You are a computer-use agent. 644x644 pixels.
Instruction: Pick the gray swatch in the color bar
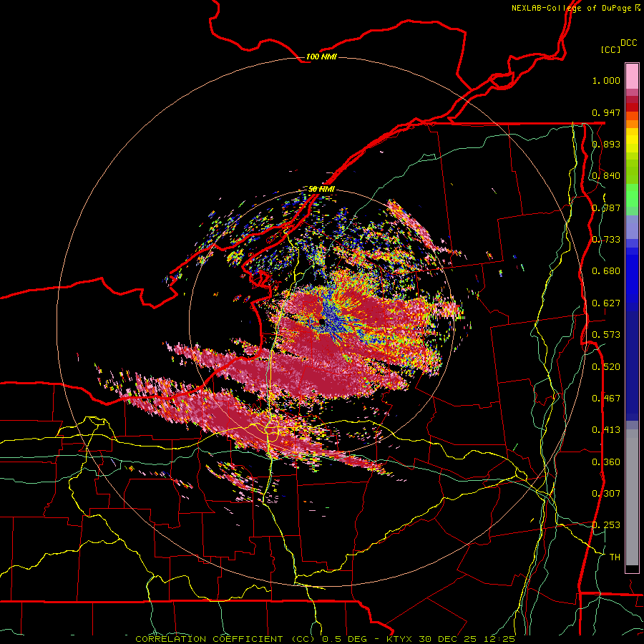[632, 497]
